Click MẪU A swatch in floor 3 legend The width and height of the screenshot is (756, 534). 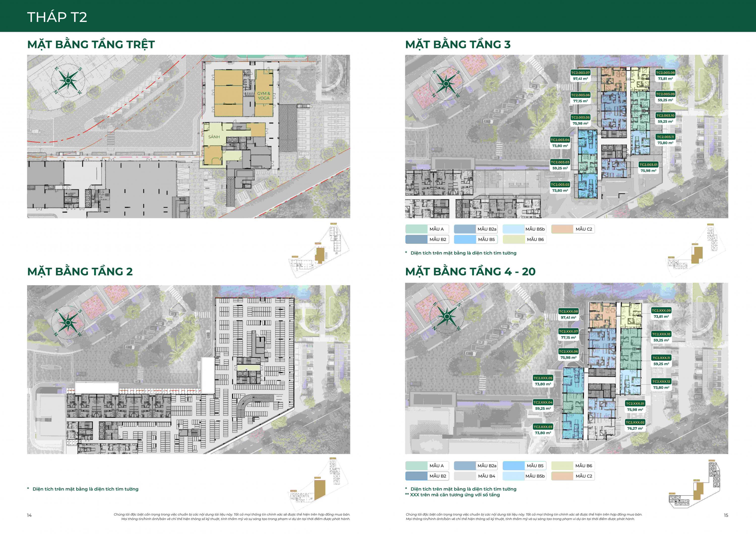click(416, 229)
